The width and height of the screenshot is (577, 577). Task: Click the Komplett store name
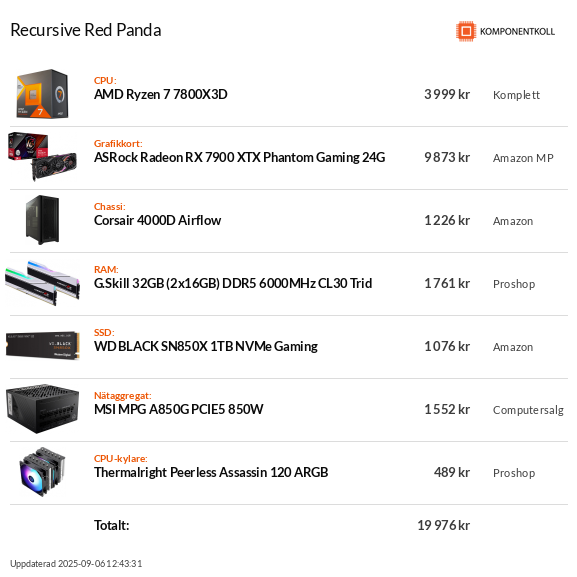[x=516, y=95]
